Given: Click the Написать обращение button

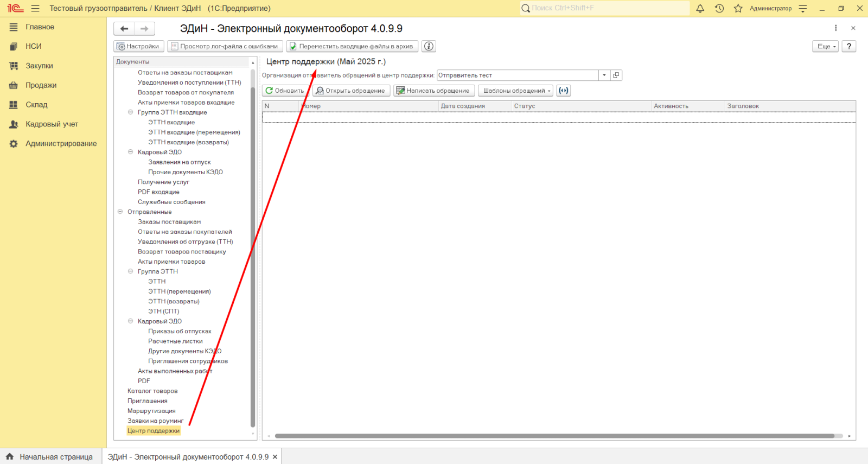Looking at the screenshot, I should point(434,91).
